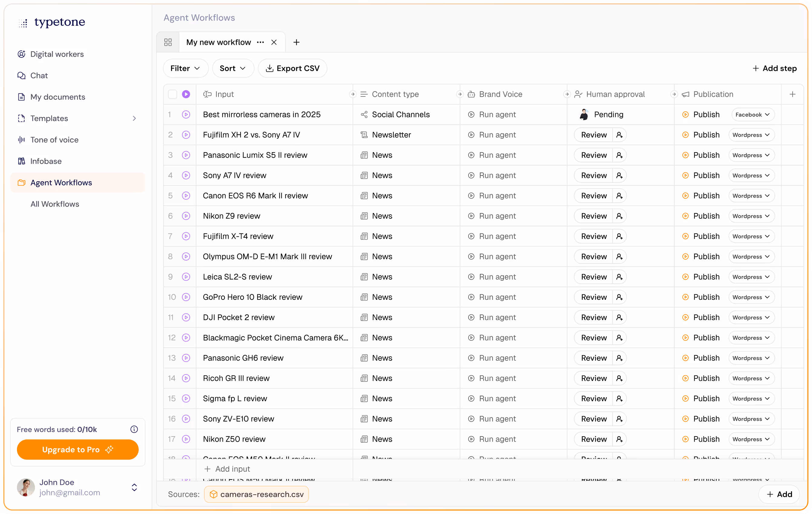
Task: Select the My new workflow tab
Action: click(x=219, y=42)
